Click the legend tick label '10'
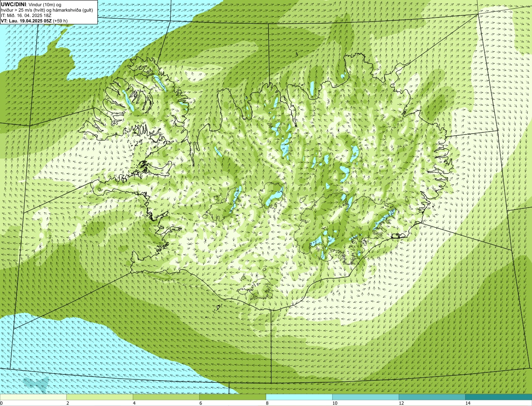This screenshot has height=406, width=532. point(335,403)
